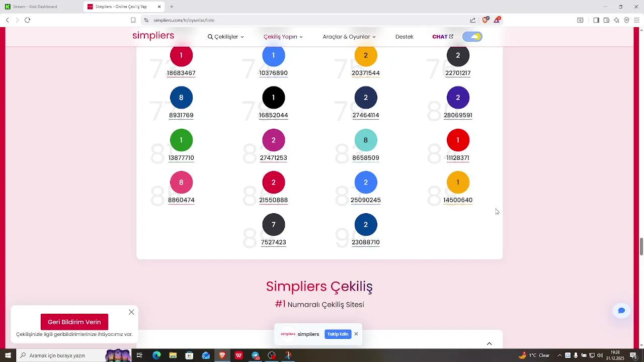Viewport: 644px width, 362px height.
Task: Open the Destek menu item
Action: click(x=405, y=37)
